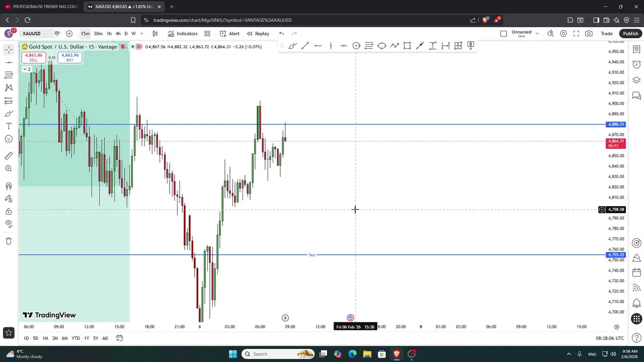Start bar Replay mode
This screenshot has width=644, height=362.
click(258, 34)
